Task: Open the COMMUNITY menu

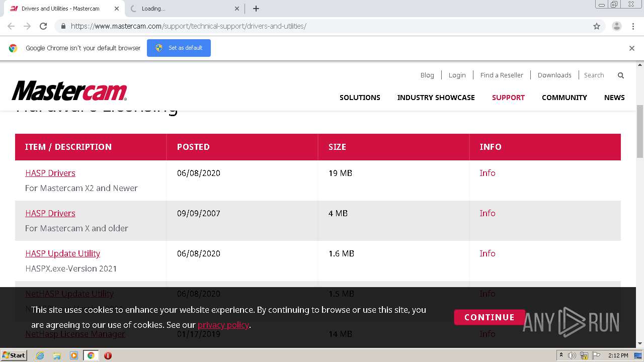Action: point(564,98)
